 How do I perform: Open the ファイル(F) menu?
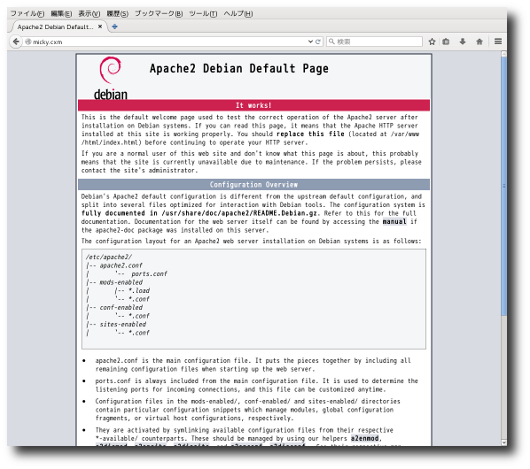pyautogui.click(x=27, y=14)
